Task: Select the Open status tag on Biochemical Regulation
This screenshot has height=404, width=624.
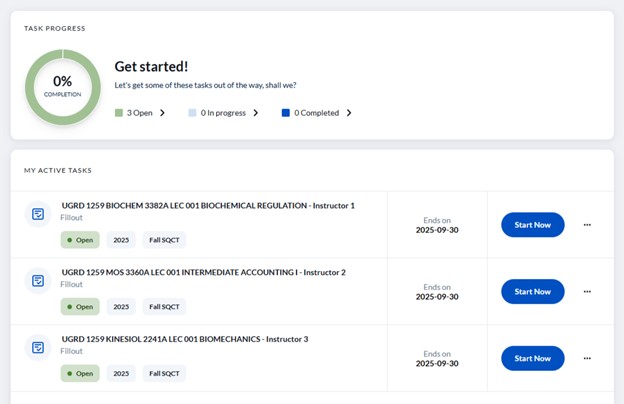Action: [80, 240]
